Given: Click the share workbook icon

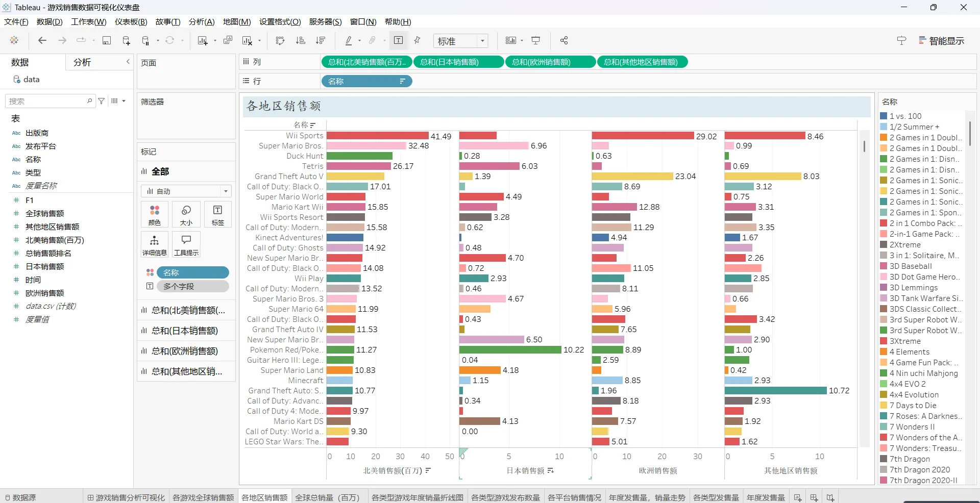Looking at the screenshot, I should point(564,40).
